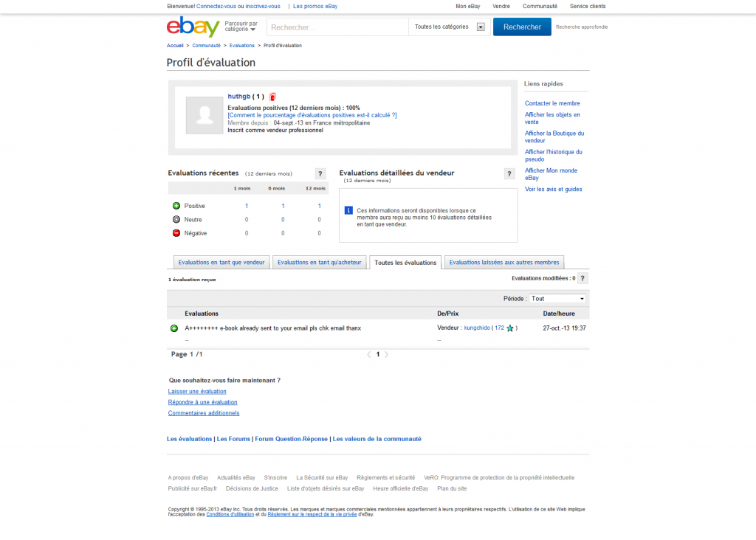Go to previous page arrow in pagination
The height and width of the screenshot is (540, 756).
pos(369,355)
